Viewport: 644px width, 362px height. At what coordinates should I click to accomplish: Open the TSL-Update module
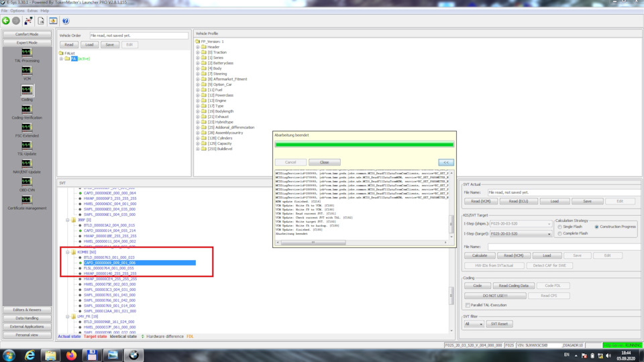click(x=27, y=145)
